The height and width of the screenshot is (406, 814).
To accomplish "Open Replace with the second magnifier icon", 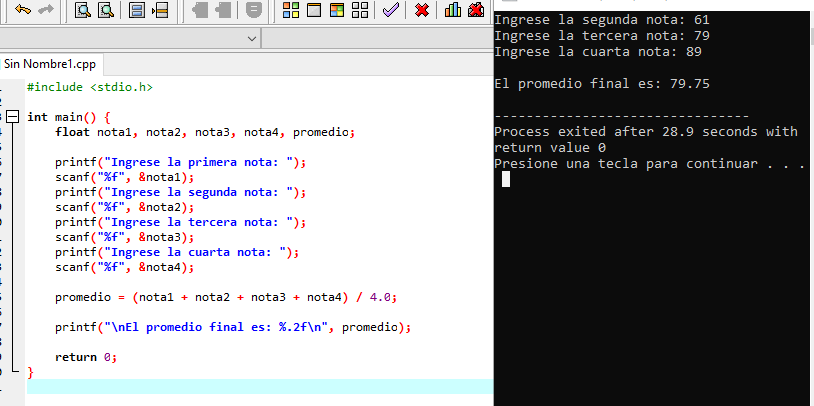I will [104, 10].
